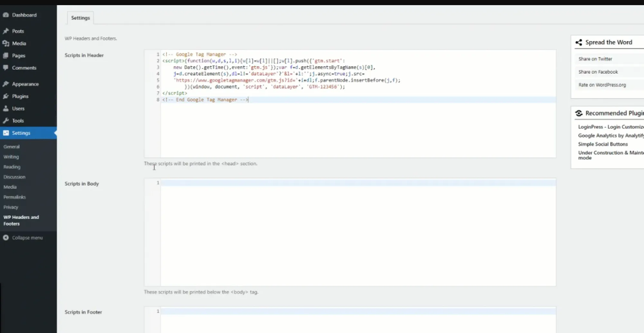Open Share on Twitter link

(595, 59)
